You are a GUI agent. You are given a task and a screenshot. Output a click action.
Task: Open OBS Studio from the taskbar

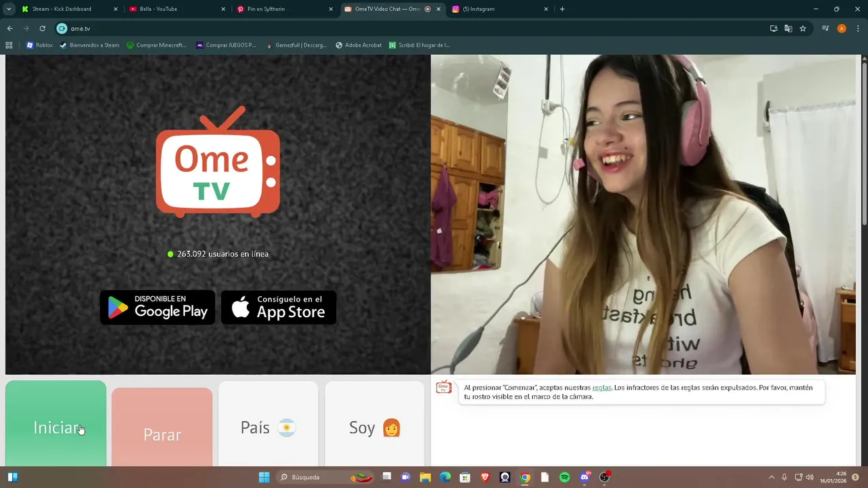click(x=604, y=477)
